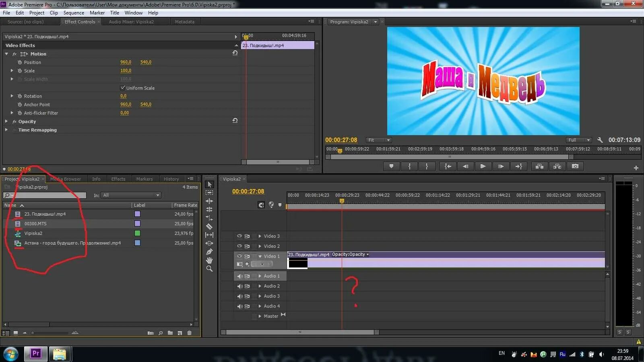Click Automate to Sequence icon
This screenshot has height=362, width=644.
coord(151,333)
